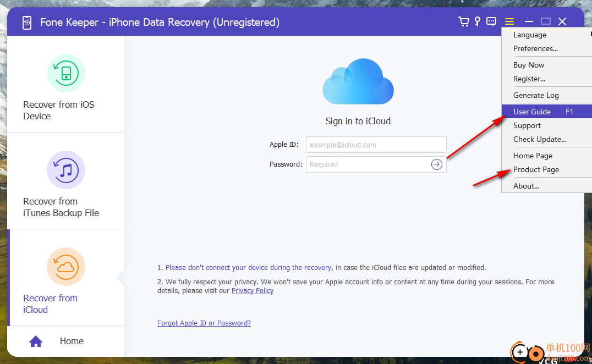The height and width of the screenshot is (364, 592).
Task: Choose Buy Now in the menu
Action: coord(547,65)
